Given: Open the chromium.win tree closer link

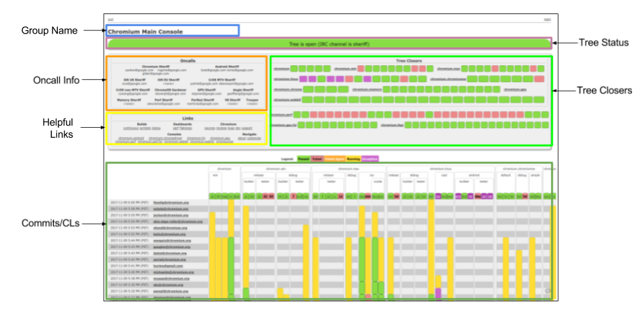Looking at the screenshot, I should click(345, 69).
